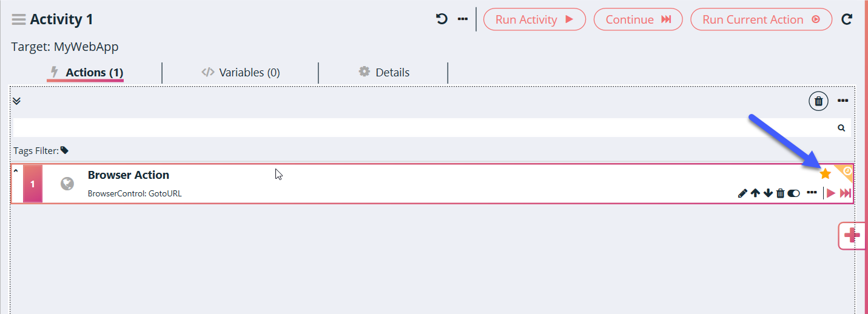Click the Tags Filter tag icon
The image size is (868, 314).
[65, 150]
